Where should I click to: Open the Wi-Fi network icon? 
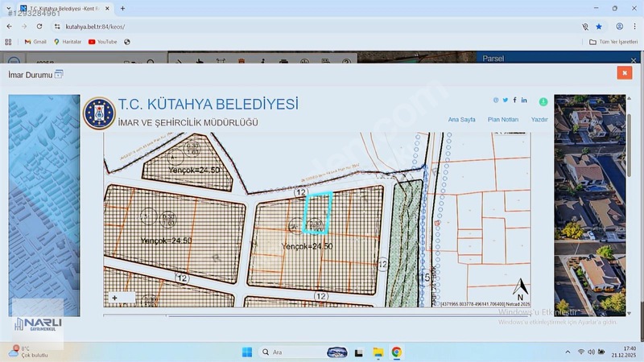pos(580,352)
